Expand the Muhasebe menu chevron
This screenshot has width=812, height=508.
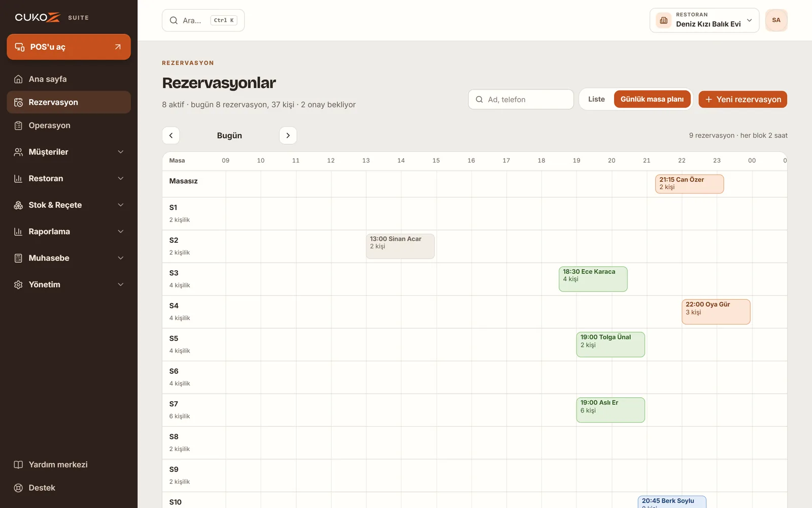pos(121,258)
